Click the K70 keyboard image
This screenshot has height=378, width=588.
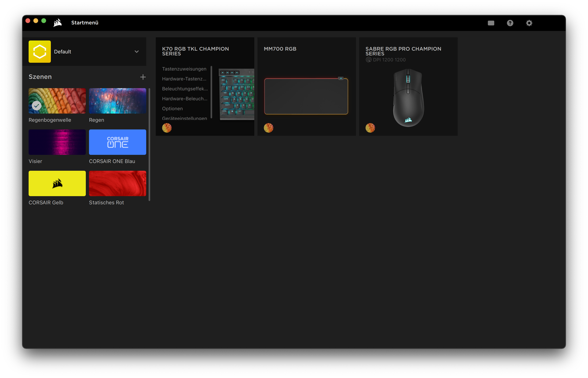pyautogui.click(x=237, y=94)
